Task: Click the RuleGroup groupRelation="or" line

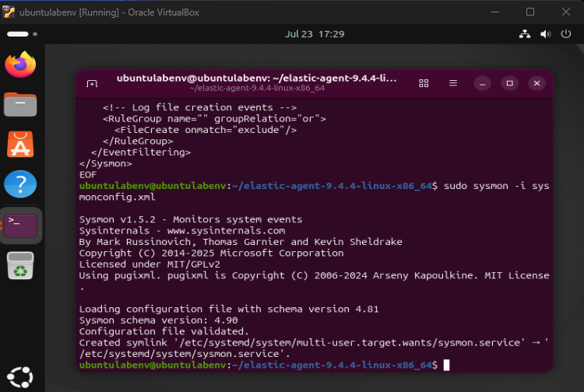Action: [214, 119]
